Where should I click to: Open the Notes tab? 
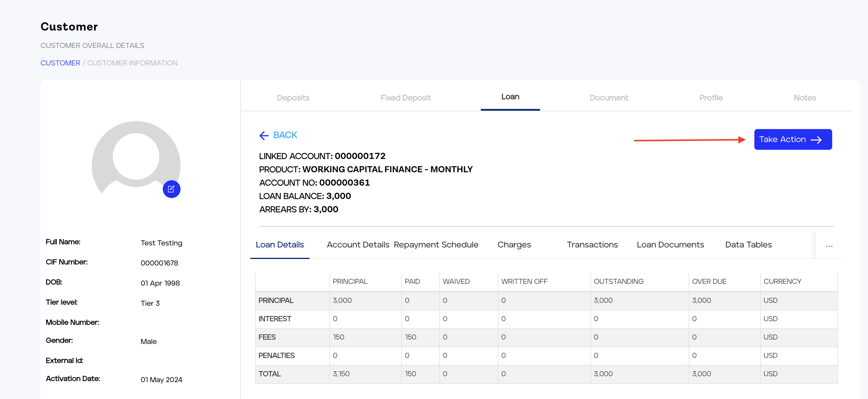tap(805, 98)
